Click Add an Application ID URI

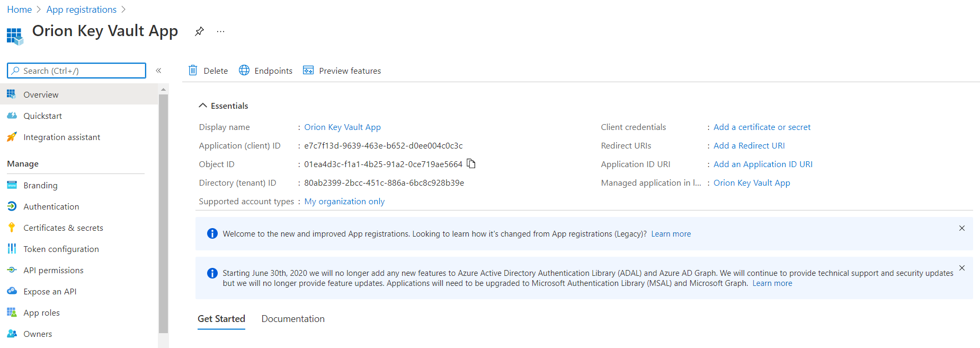(x=763, y=164)
